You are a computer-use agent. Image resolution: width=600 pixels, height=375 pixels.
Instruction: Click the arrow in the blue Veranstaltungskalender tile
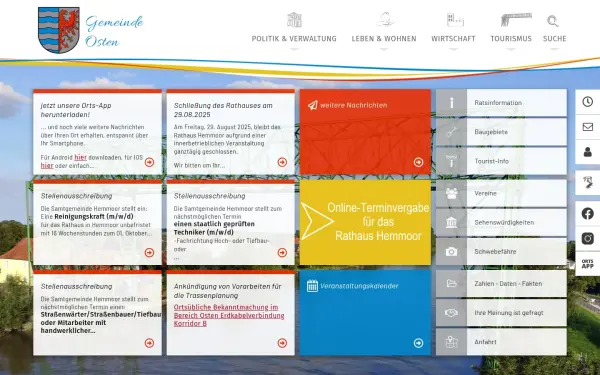click(x=418, y=343)
